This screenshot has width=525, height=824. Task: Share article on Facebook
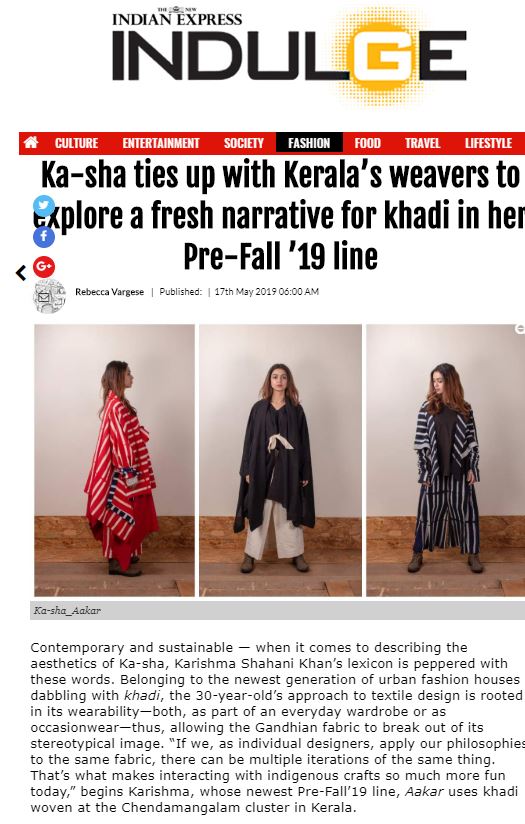coord(44,236)
